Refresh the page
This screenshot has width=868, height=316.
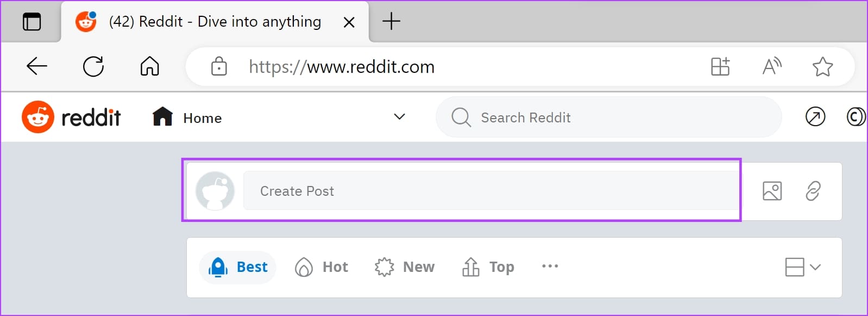[x=93, y=66]
